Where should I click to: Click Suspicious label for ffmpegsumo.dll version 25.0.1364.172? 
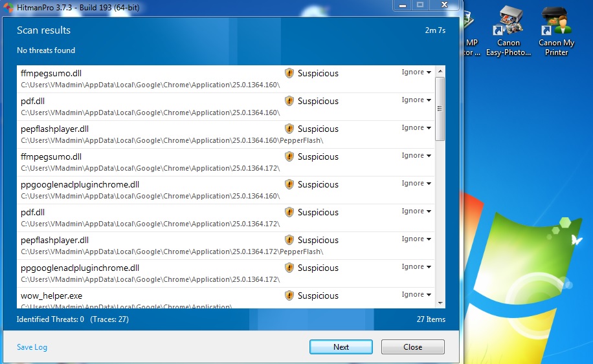[318, 156]
